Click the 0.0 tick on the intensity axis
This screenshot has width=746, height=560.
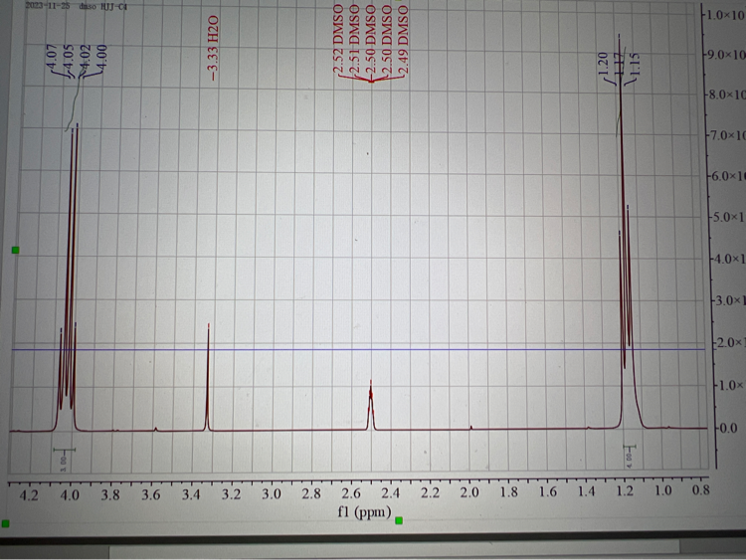(726, 429)
